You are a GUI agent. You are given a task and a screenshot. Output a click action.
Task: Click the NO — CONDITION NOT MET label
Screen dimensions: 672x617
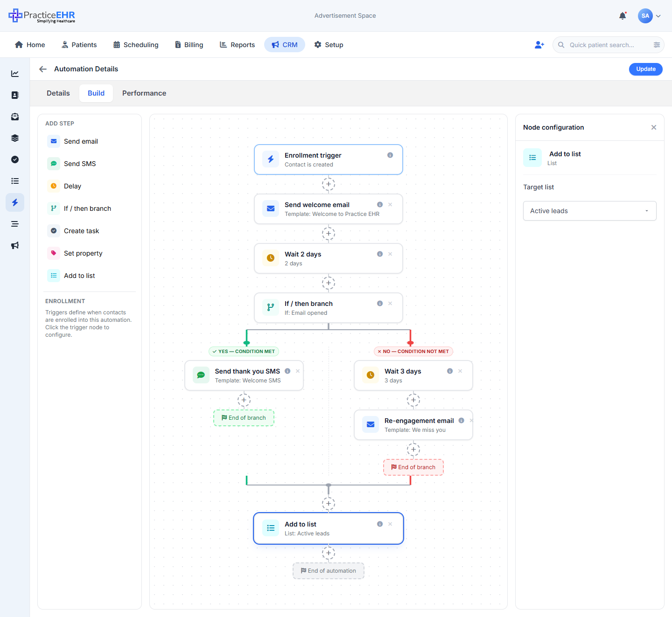[x=413, y=352]
